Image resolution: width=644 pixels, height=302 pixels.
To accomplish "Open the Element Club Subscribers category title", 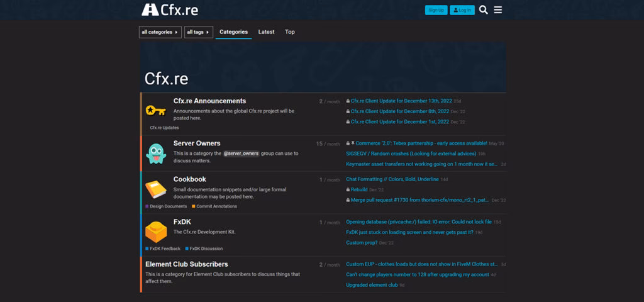I will pyautogui.click(x=186, y=264).
